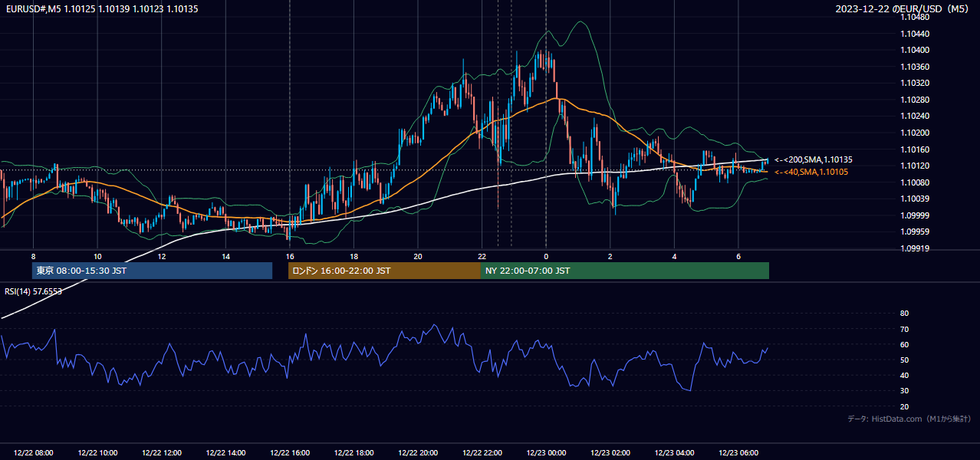
Task: Click price axis label 1.10360
Action: 916,67
